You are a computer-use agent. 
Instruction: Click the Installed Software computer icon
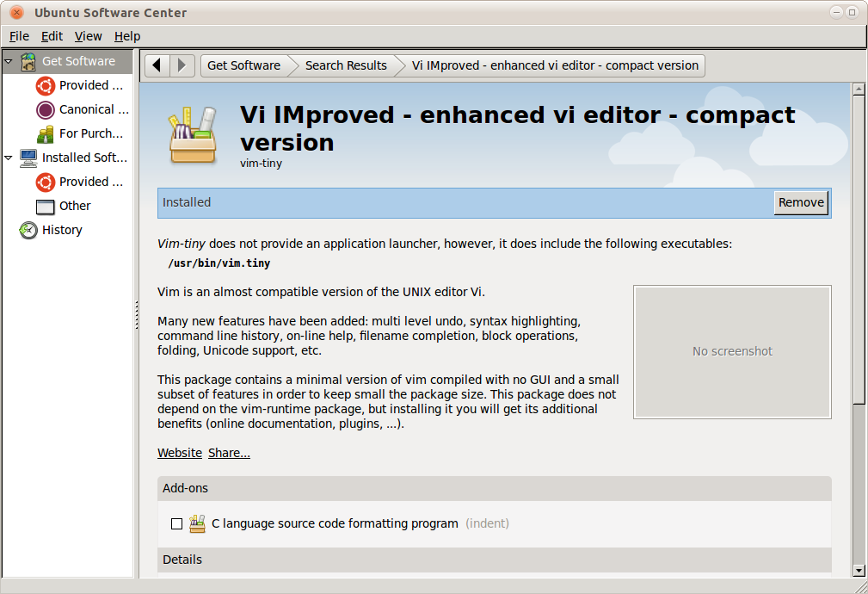28,158
